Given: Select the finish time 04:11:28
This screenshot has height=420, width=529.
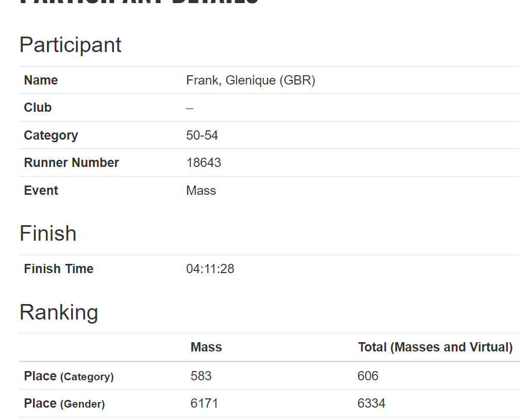Looking at the screenshot, I should click(210, 269).
